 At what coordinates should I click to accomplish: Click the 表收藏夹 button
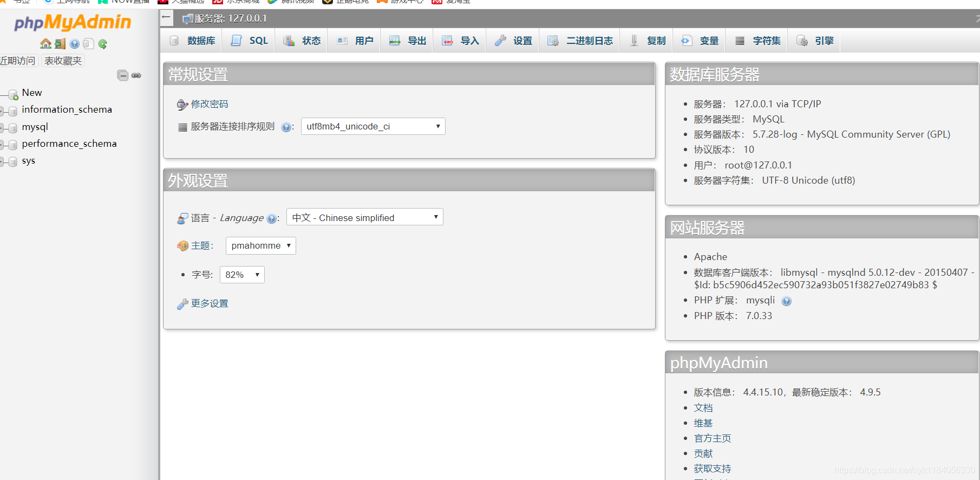coord(63,61)
